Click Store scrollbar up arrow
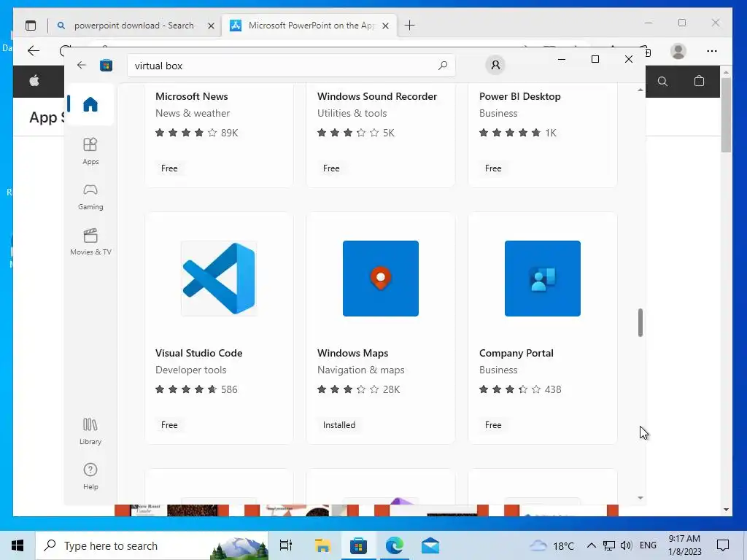The height and width of the screenshot is (560, 747). 640,90
